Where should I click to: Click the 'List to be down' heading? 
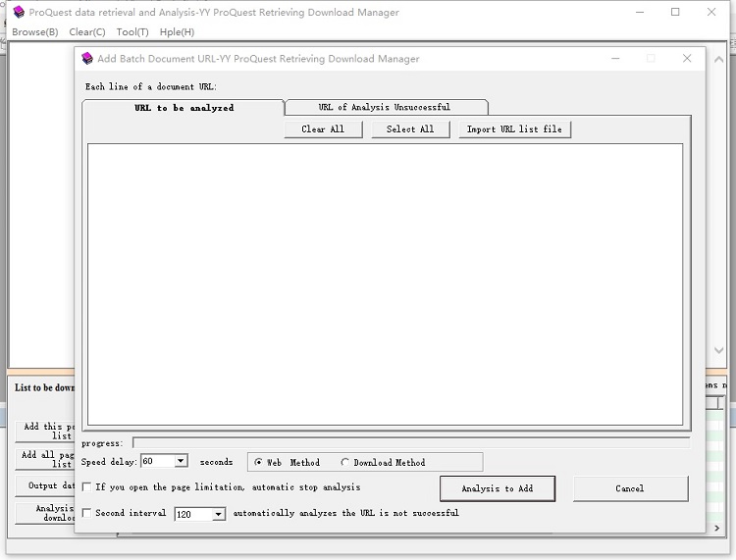[44, 387]
